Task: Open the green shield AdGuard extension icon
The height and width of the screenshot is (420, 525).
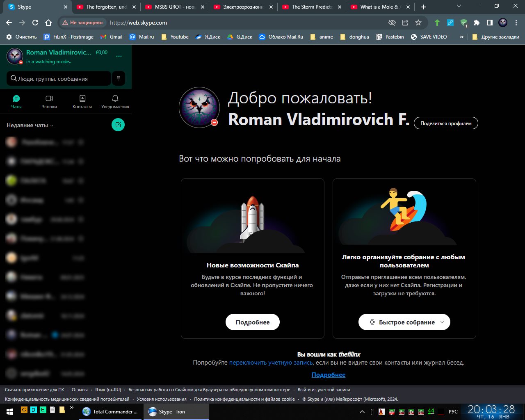Action: point(463,23)
